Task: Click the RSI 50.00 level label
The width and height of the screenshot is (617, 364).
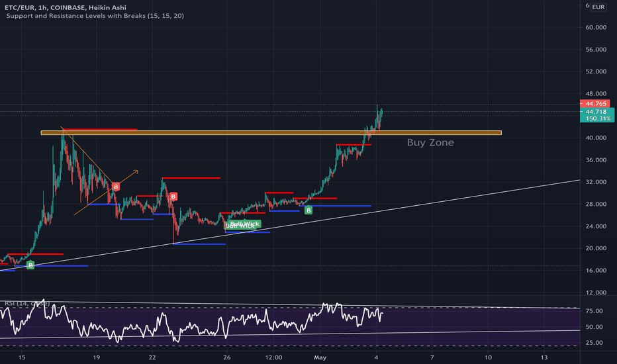Action: pos(594,327)
